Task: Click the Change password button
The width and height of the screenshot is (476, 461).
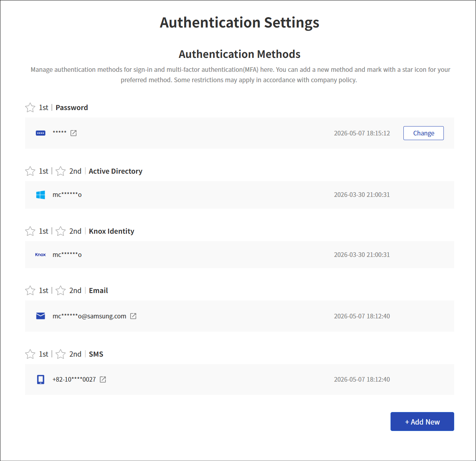Action: pos(423,133)
